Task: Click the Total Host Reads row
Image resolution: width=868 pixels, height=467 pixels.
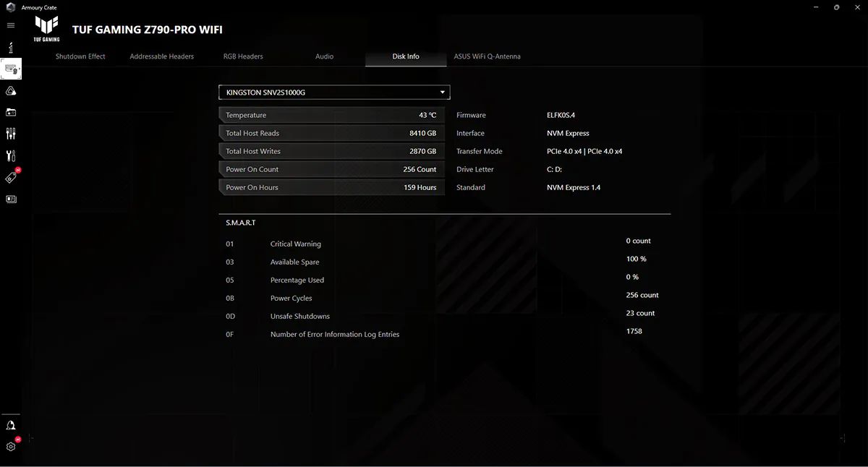Action: coord(331,133)
